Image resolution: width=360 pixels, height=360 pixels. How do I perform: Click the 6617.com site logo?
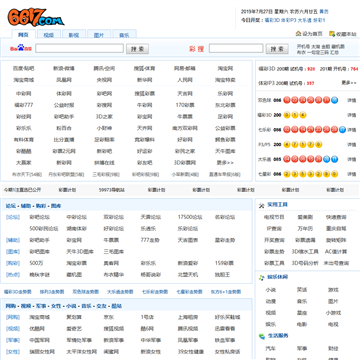coord(36,17)
